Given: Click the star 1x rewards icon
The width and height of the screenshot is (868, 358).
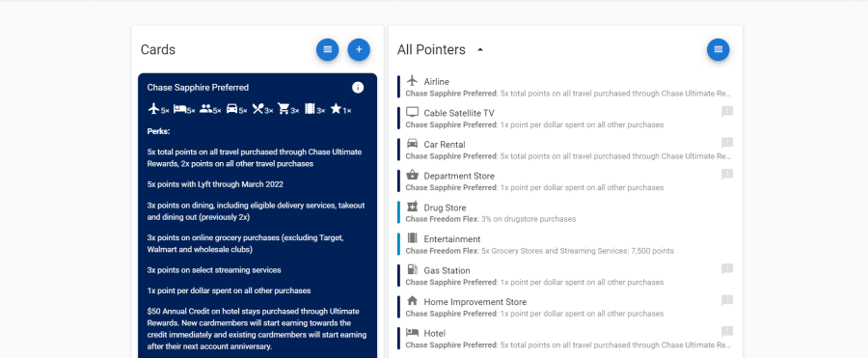Looking at the screenshot, I should [x=340, y=109].
